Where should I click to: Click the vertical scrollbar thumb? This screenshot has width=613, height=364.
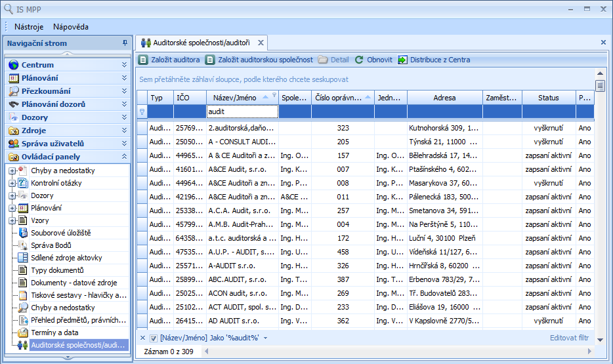click(600, 85)
